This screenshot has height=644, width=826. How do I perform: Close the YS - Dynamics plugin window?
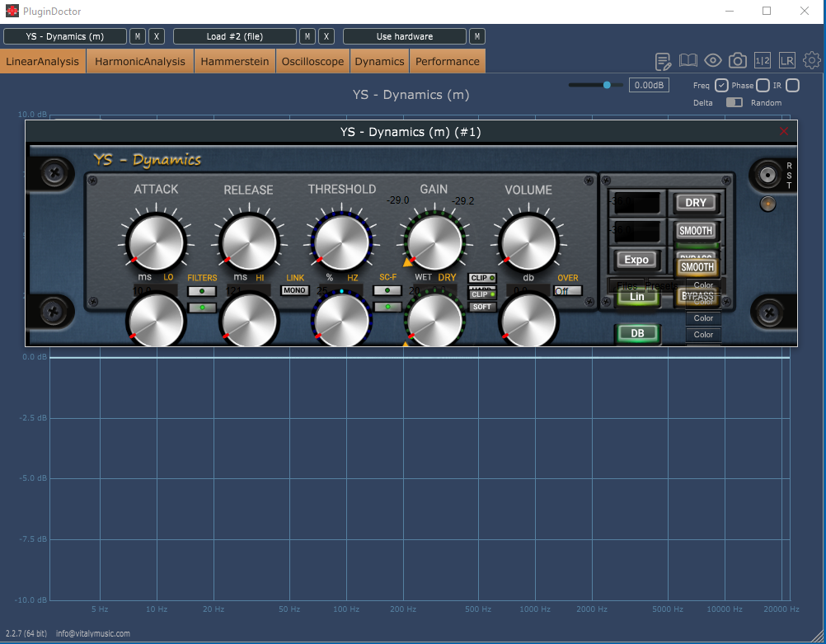784,132
